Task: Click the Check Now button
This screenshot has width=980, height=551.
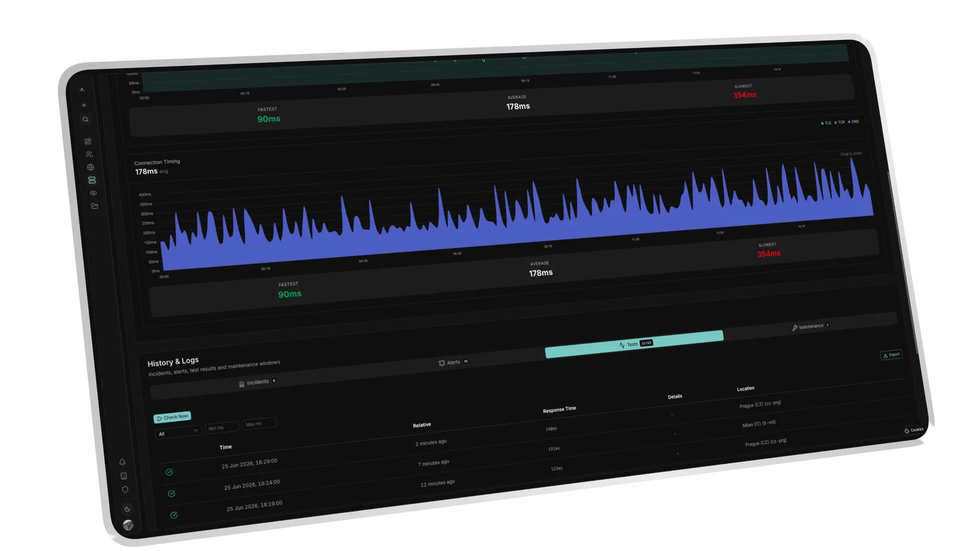Action: [x=172, y=417]
